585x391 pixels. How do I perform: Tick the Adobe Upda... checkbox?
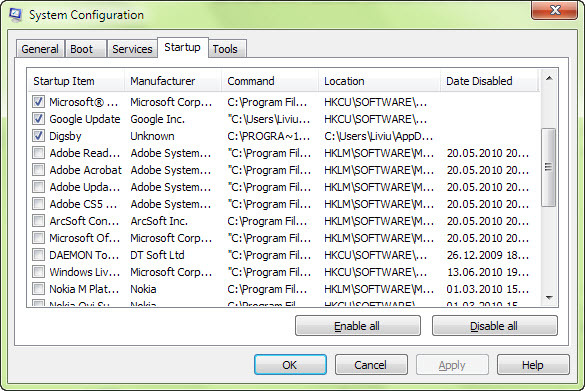coord(38,187)
